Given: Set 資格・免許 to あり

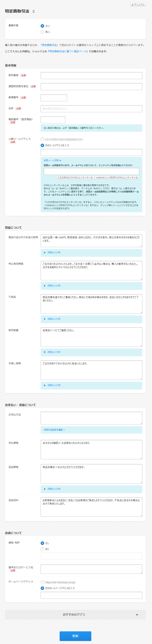Looking at the screenshot, I should click(x=42, y=549).
